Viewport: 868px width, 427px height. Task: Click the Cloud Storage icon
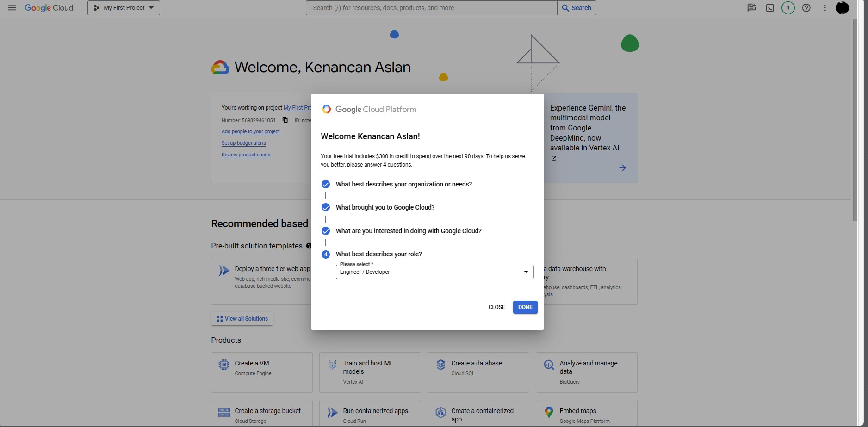coord(224,412)
